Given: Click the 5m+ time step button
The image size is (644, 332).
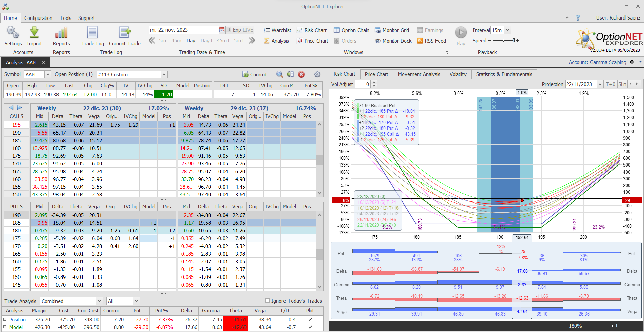Looking at the screenshot, I should coord(239,41).
